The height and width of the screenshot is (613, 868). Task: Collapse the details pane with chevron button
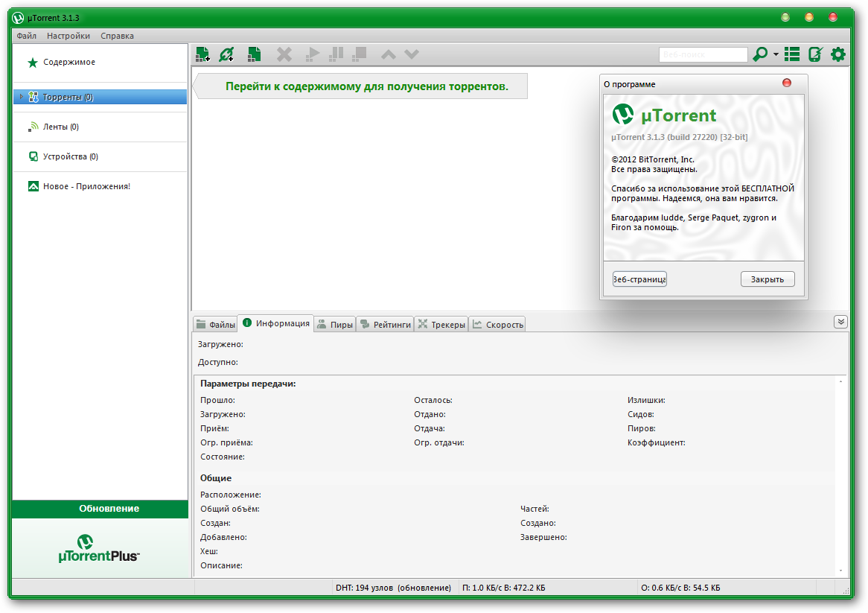coord(840,322)
